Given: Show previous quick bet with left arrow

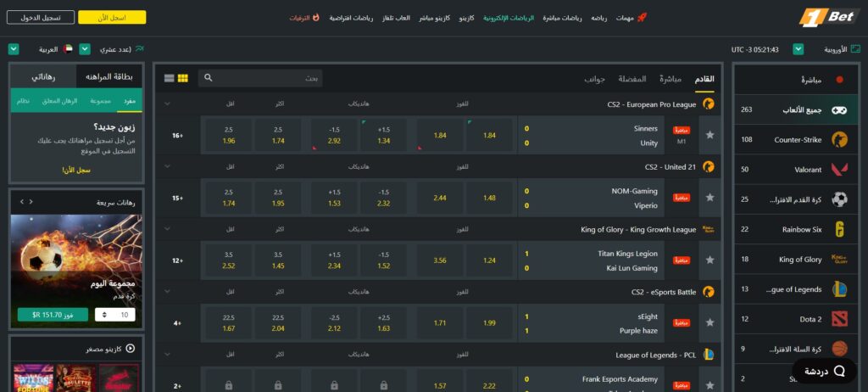Looking at the screenshot, I should [21, 203].
